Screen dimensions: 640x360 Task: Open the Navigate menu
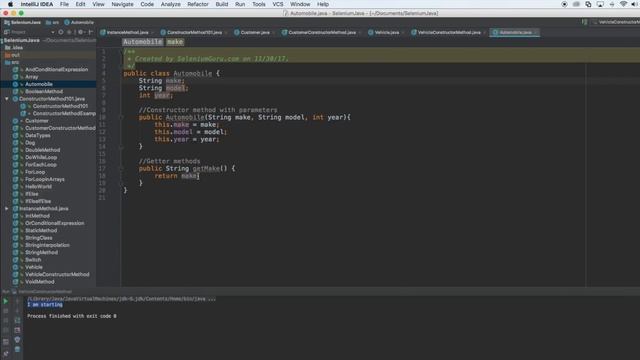point(122,4)
